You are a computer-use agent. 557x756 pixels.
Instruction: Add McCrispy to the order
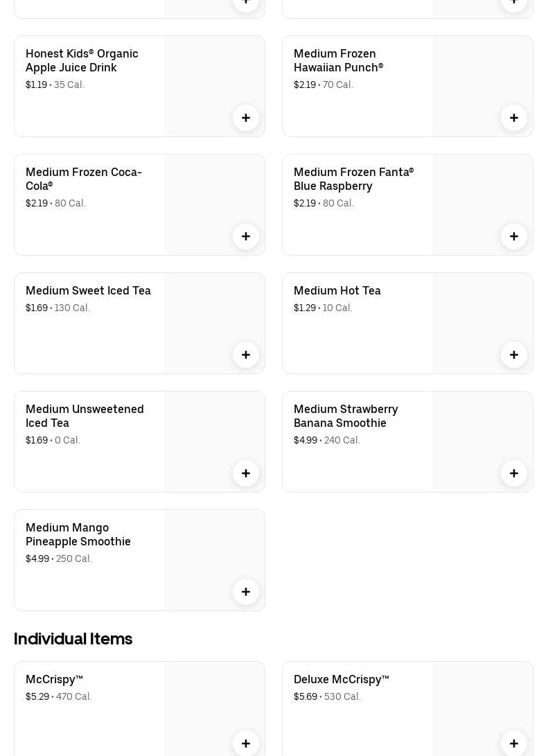pyautogui.click(x=246, y=743)
